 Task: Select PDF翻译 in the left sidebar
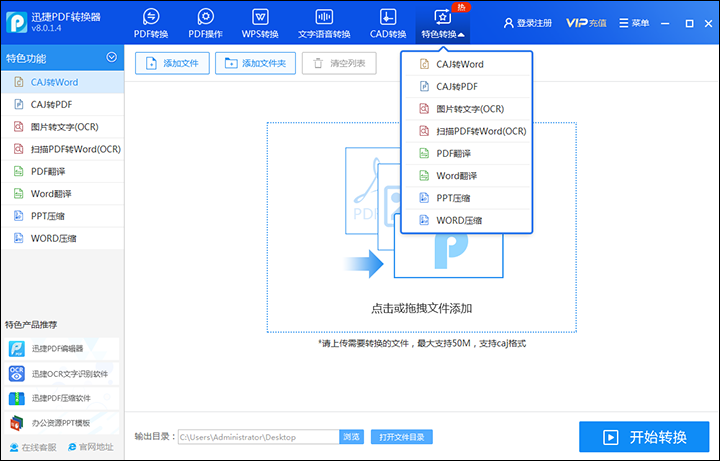[x=62, y=172]
